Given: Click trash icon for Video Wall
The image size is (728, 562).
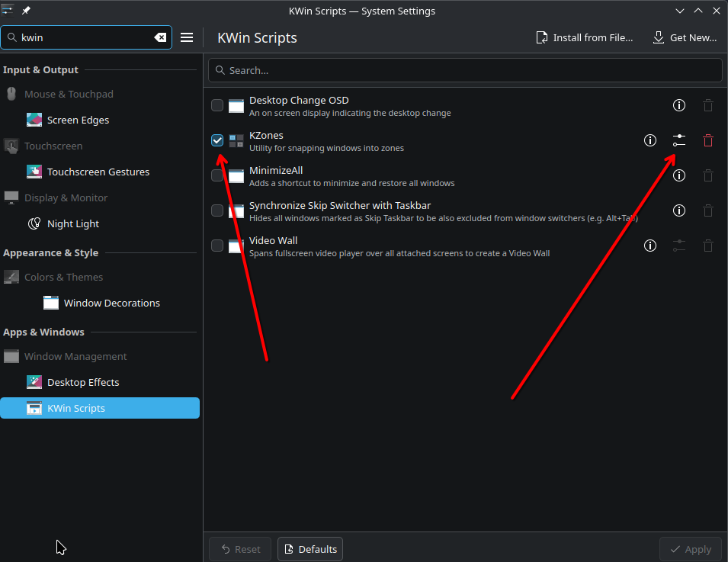Looking at the screenshot, I should [x=708, y=246].
